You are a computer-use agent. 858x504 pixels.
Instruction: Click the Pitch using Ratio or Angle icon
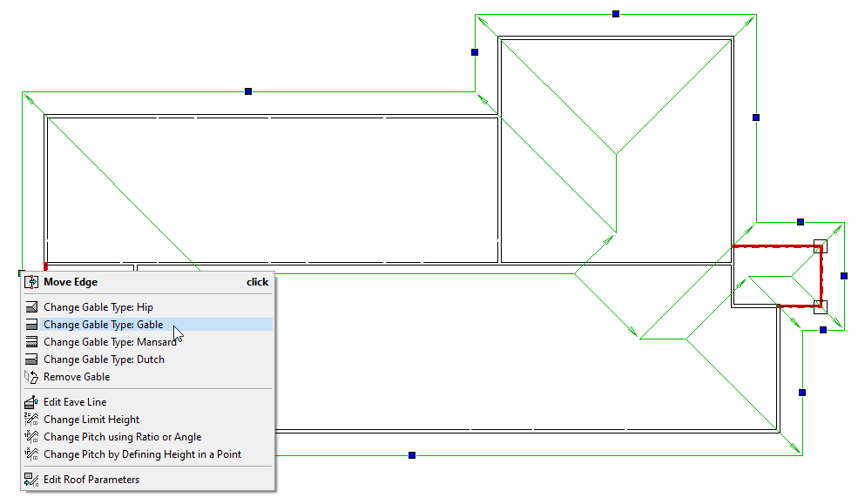pos(32,437)
